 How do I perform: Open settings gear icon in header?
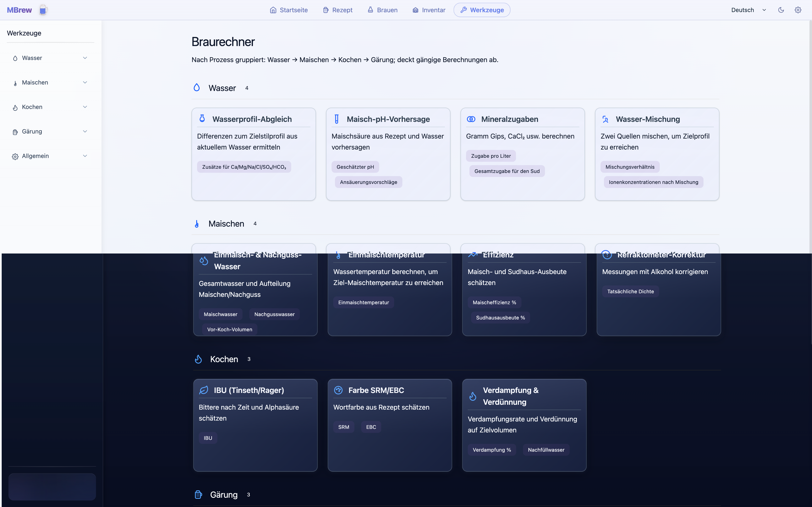point(798,10)
